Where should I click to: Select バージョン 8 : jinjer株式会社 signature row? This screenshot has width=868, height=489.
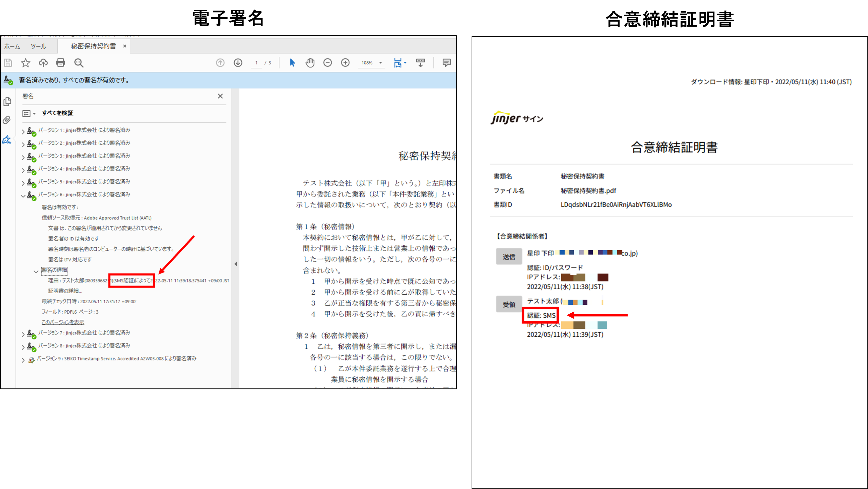84,346
